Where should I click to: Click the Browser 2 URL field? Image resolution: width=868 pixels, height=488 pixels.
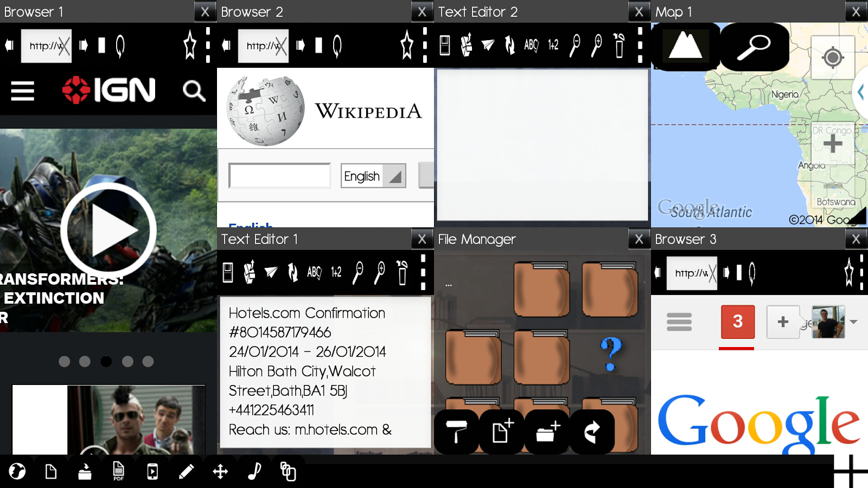pos(263,46)
